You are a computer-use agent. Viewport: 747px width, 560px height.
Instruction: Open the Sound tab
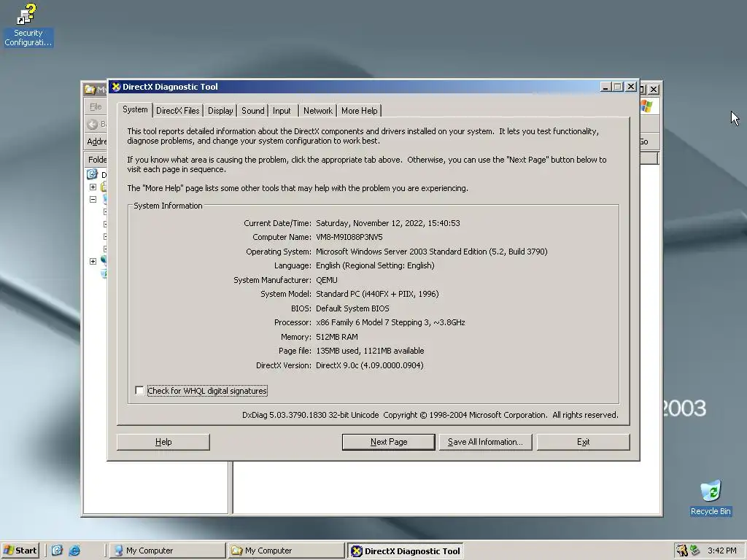point(252,111)
